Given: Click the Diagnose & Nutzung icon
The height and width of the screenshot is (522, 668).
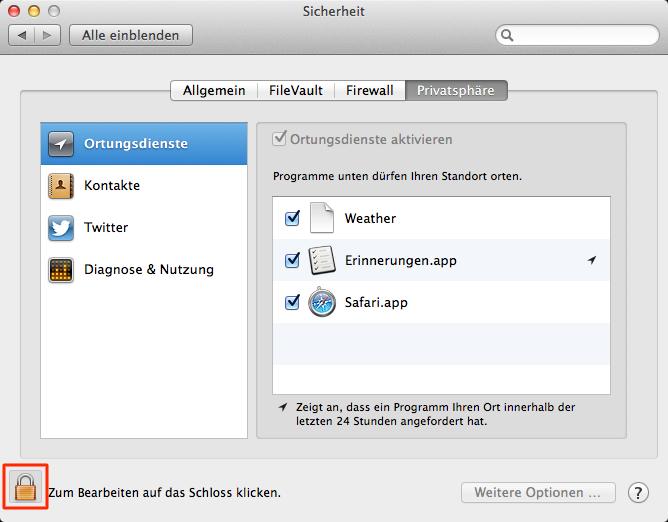Looking at the screenshot, I should click(60, 270).
